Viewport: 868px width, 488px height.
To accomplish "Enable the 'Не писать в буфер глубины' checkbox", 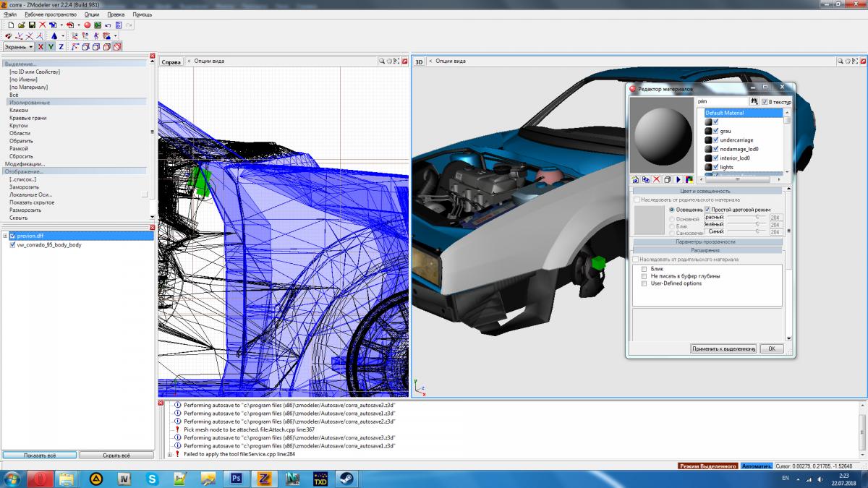I will 644,276.
